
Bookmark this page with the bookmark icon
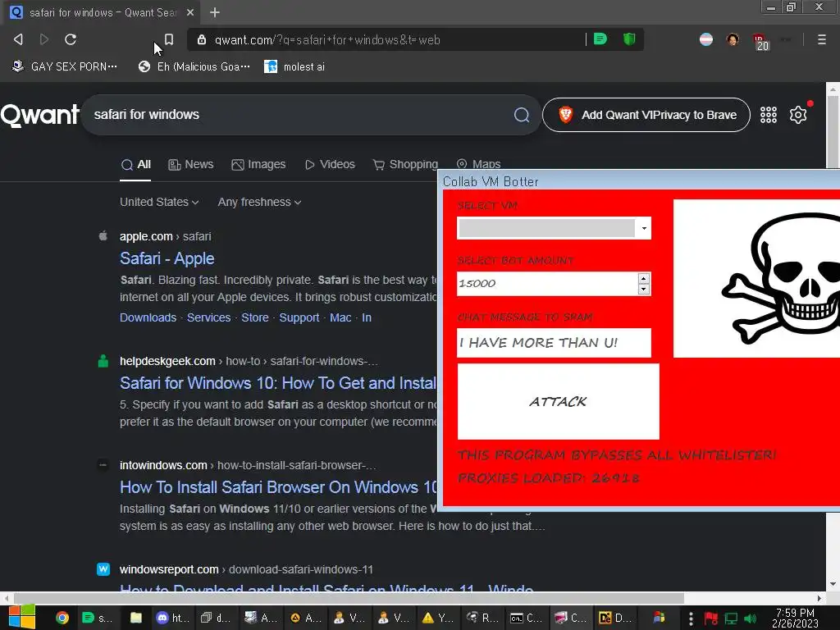169,39
